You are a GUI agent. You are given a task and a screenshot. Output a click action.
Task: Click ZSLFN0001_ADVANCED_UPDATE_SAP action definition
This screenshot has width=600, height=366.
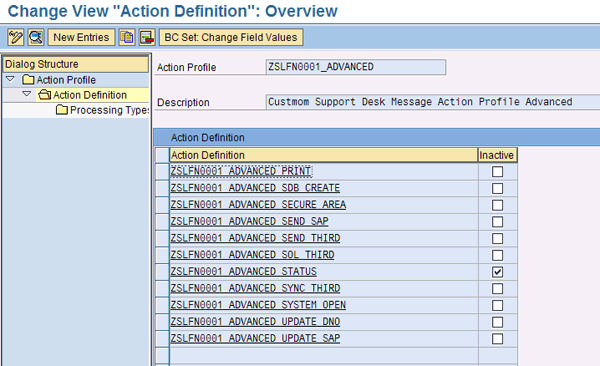(x=255, y=338)
